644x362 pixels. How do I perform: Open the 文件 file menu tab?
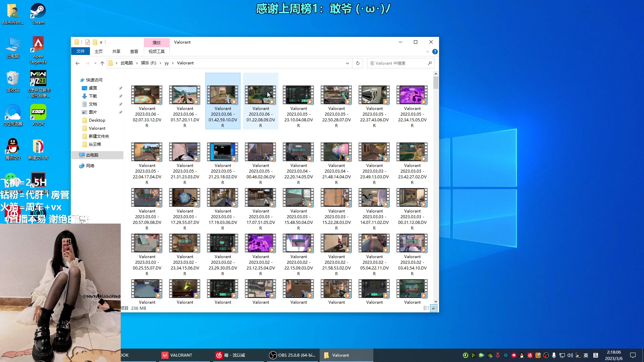click(80, 51)
